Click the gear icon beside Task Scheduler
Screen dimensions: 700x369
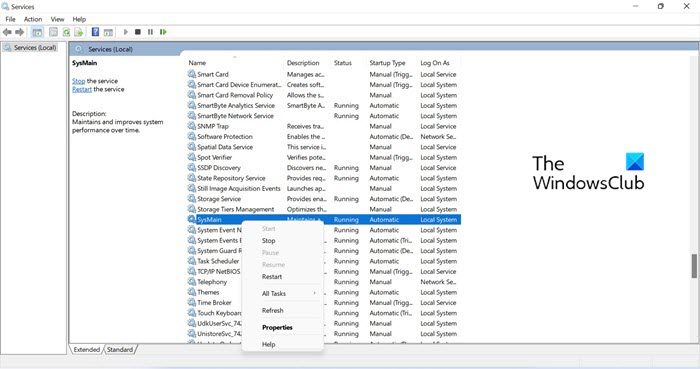point(192,261)
